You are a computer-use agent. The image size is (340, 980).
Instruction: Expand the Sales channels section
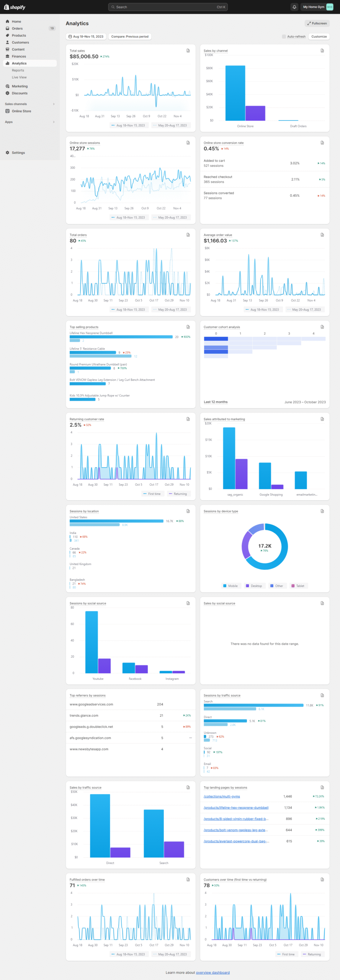click(54, 104)
